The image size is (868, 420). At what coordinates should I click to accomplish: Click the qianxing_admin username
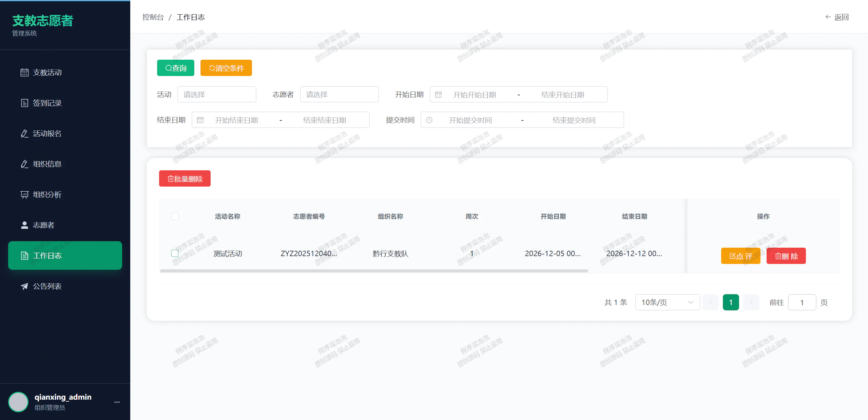[63, 397]
